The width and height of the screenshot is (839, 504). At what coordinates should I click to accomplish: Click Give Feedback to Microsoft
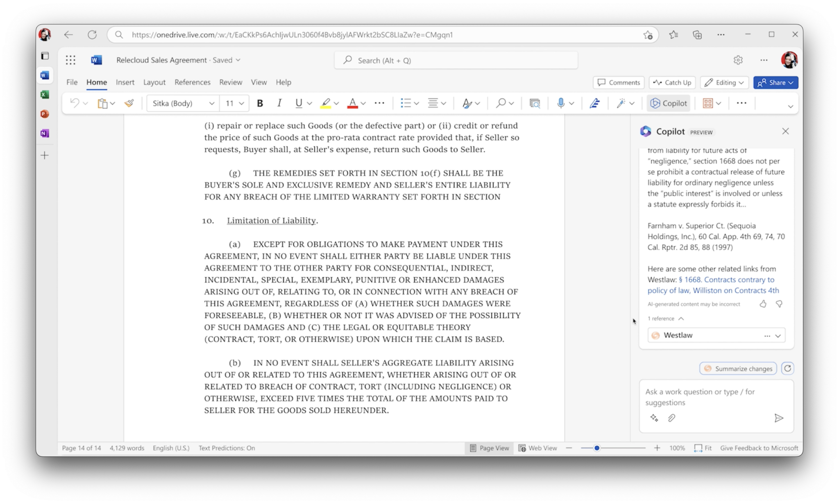point(759,448)
